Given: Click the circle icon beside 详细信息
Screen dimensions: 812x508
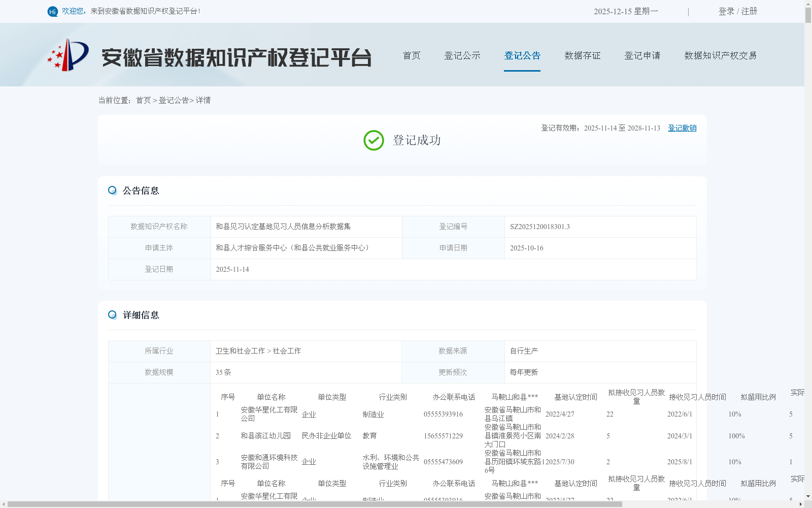Looking at the screenshot, I should click(x=112, y=314).
